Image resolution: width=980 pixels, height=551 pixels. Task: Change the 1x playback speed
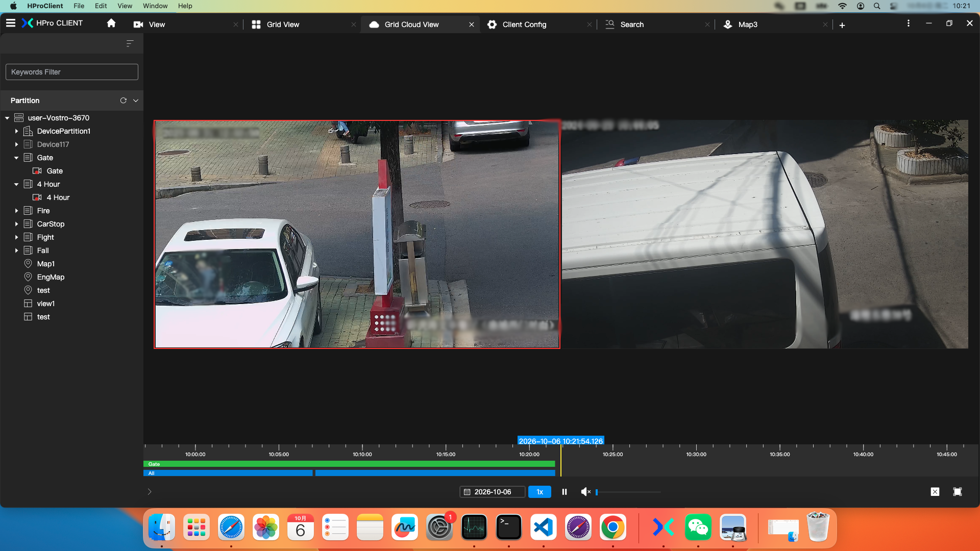coord(540,492)
